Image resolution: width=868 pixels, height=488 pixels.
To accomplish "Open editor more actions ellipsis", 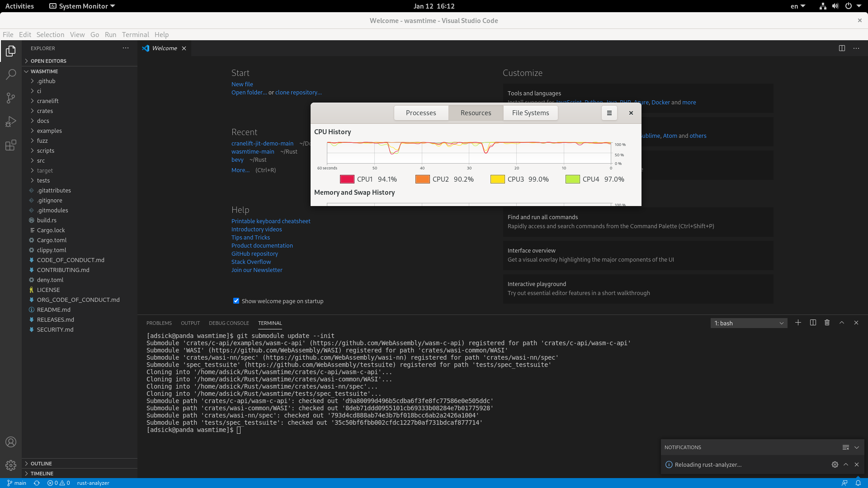I will [856, 48].
